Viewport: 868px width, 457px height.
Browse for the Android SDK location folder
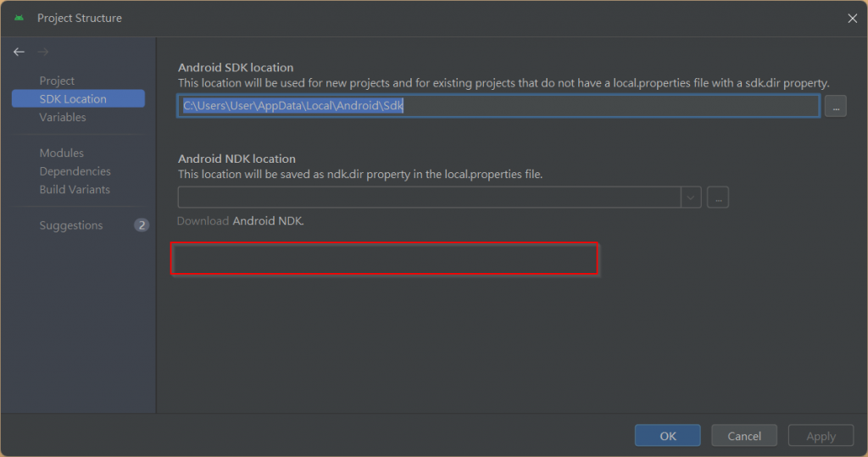835,106
